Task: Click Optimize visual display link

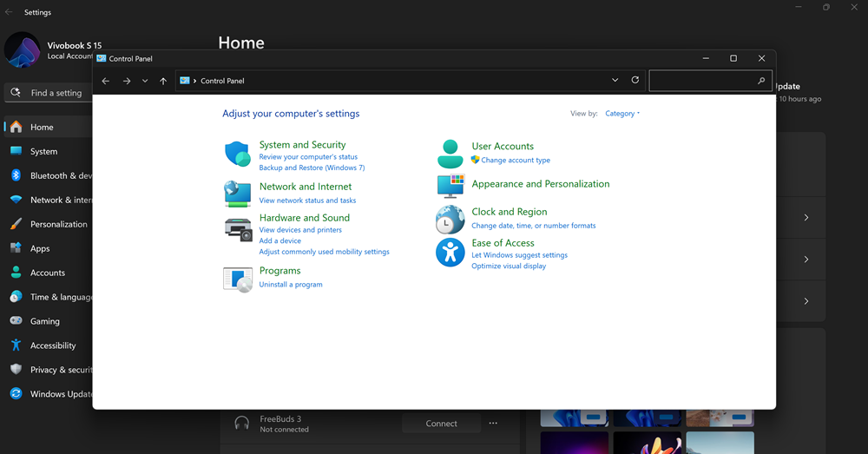Action: pos(509,266)
